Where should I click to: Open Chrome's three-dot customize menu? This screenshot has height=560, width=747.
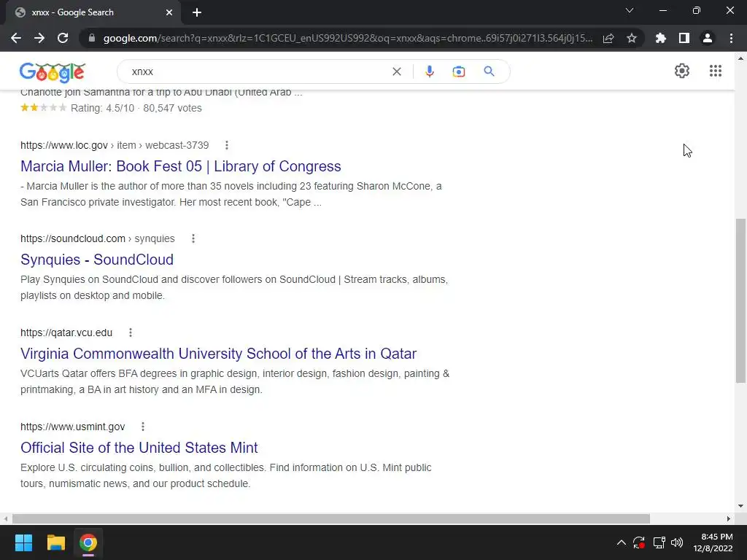click(x=731, y=38)
